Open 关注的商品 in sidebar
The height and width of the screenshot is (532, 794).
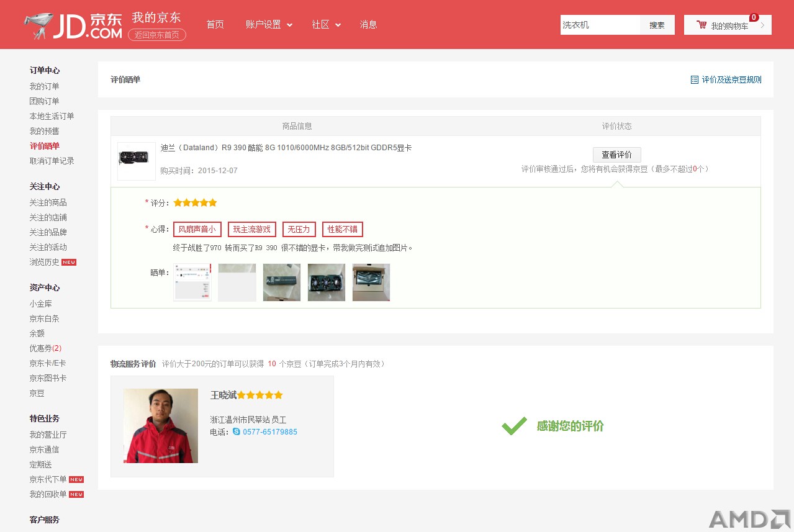[x=48, y=202]
